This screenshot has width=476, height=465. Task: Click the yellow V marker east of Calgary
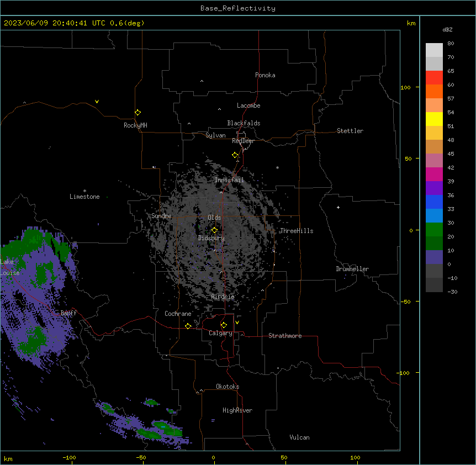[237, 323]
